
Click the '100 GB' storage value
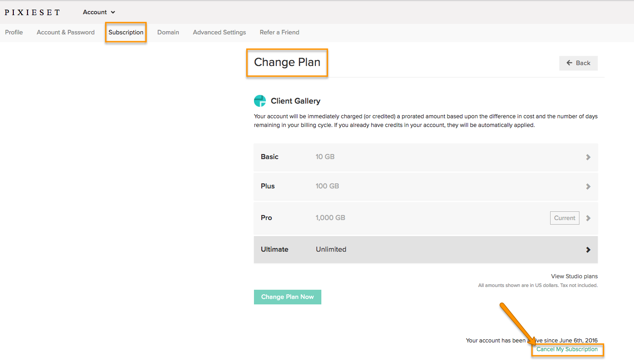(327, 186)
